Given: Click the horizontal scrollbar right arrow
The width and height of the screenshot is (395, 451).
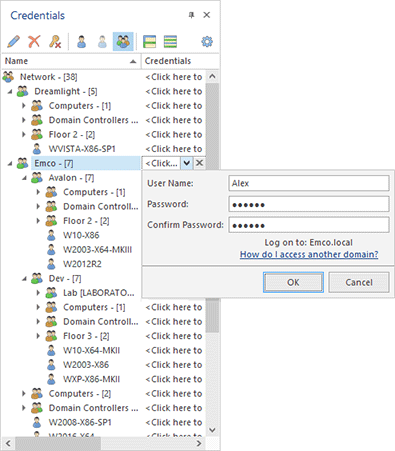Looking at the screenshot, I should 199,443.
